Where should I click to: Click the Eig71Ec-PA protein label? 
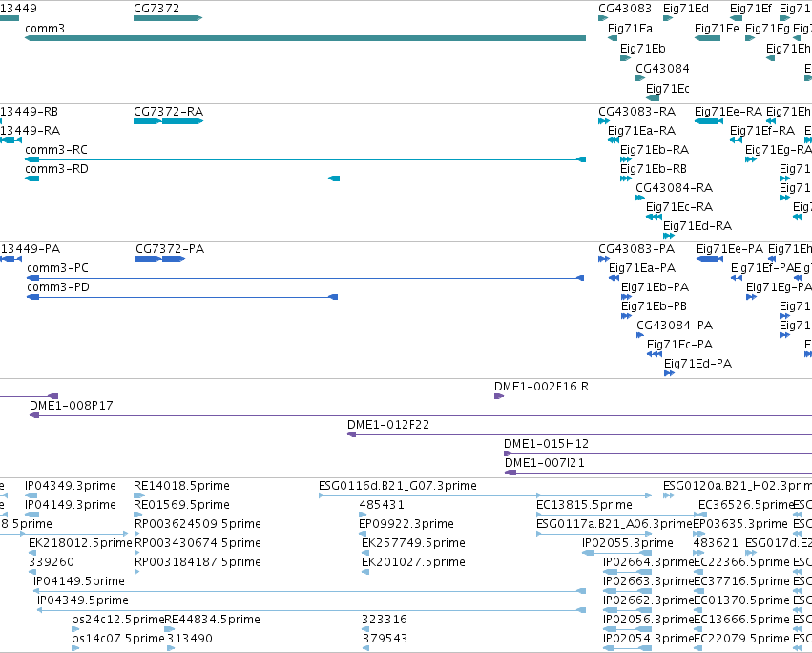[680, 346]
